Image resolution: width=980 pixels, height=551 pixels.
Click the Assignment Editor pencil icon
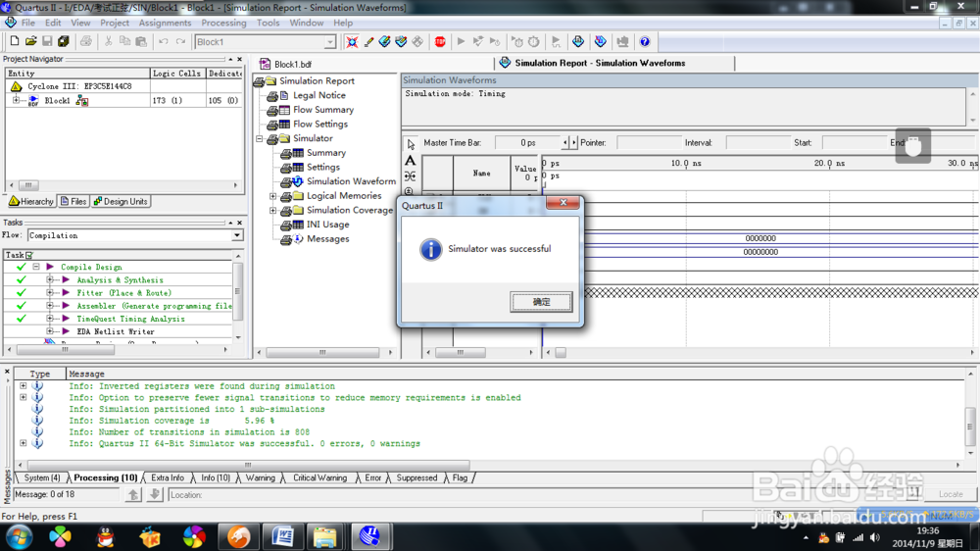pos(368,41)
